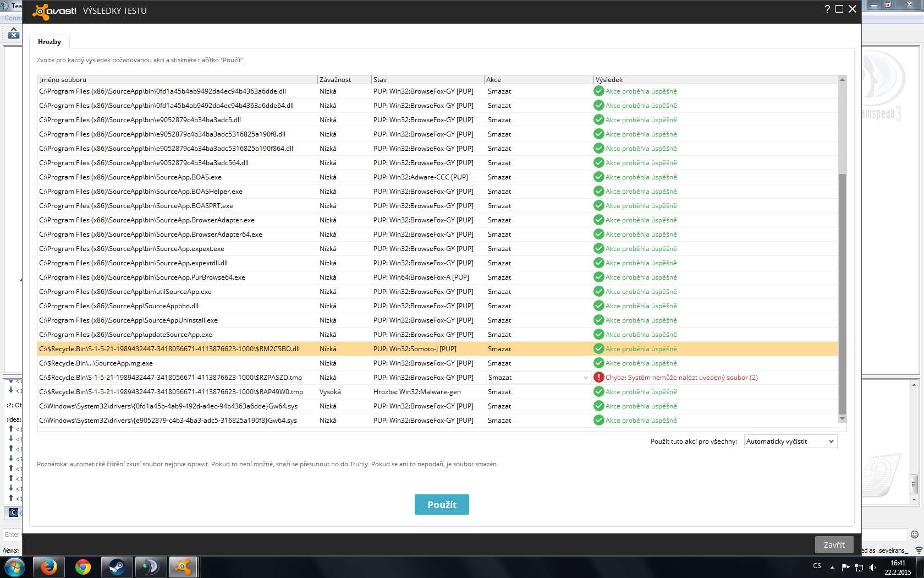924x578 pixels.
Task: Click the scrollbar down arrow of results list
Action: (x=842, y=419)
